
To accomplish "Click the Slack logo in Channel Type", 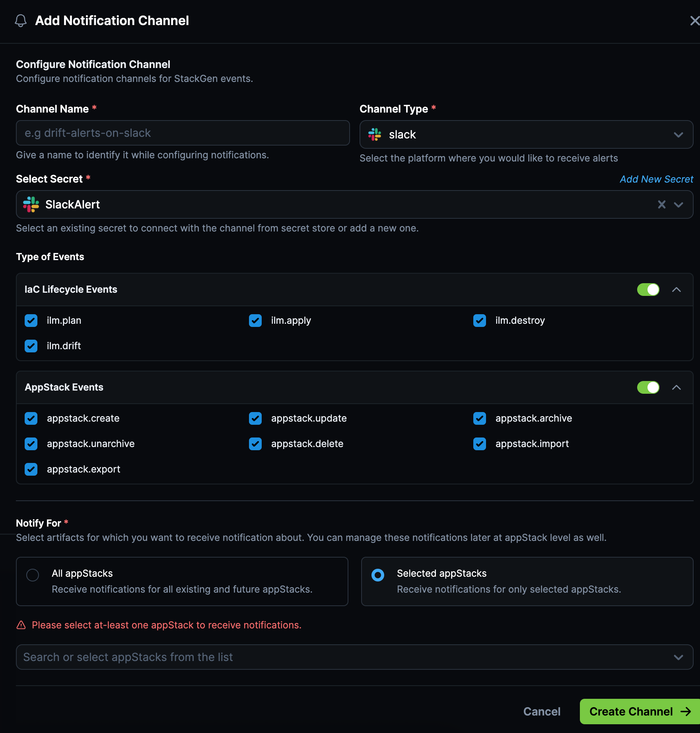I will click(375, 134).
